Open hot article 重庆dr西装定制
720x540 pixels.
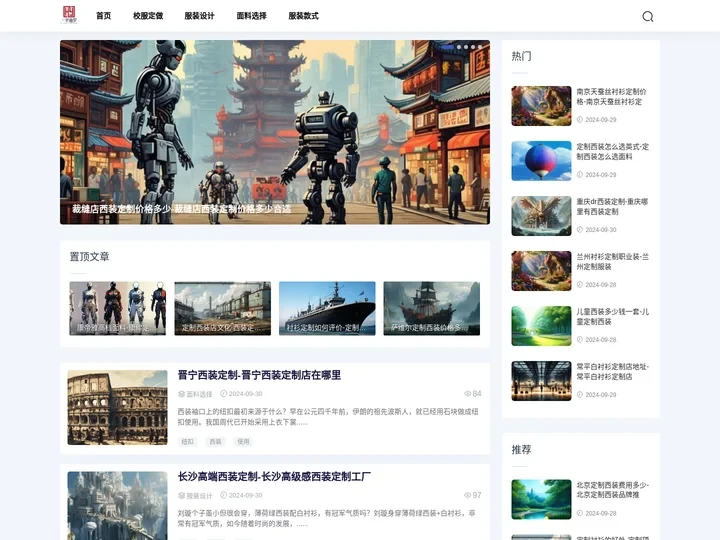(x=612, y=207)
